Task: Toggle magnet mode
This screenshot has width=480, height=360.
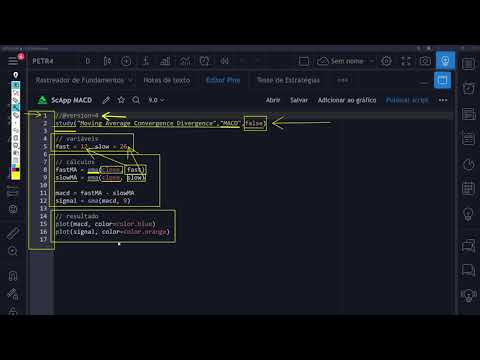Action: [x=13, y=276]
